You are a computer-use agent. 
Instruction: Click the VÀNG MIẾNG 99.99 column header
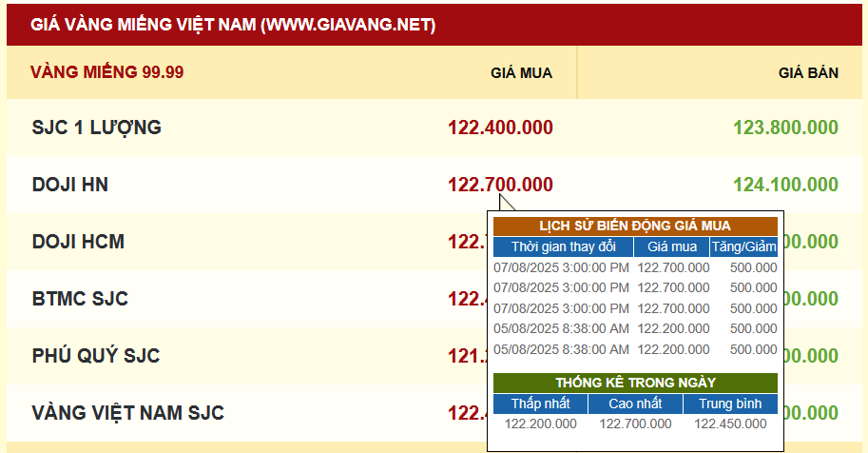tap(106, 72)
